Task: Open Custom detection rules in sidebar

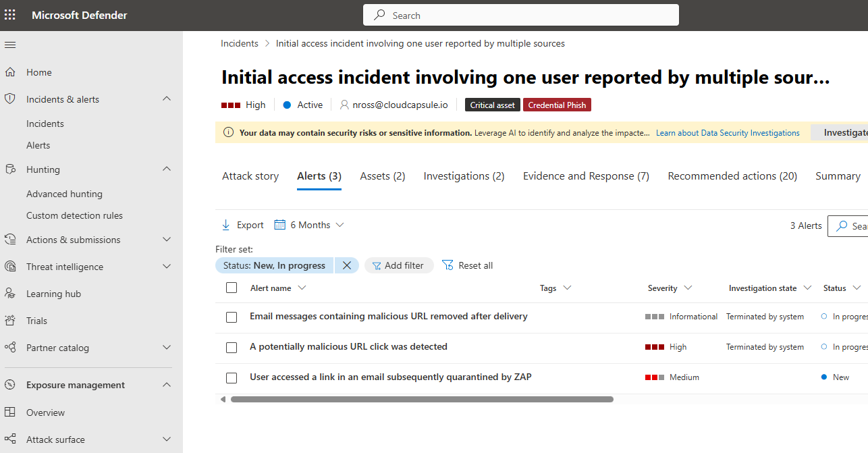Action: (74, 215)
